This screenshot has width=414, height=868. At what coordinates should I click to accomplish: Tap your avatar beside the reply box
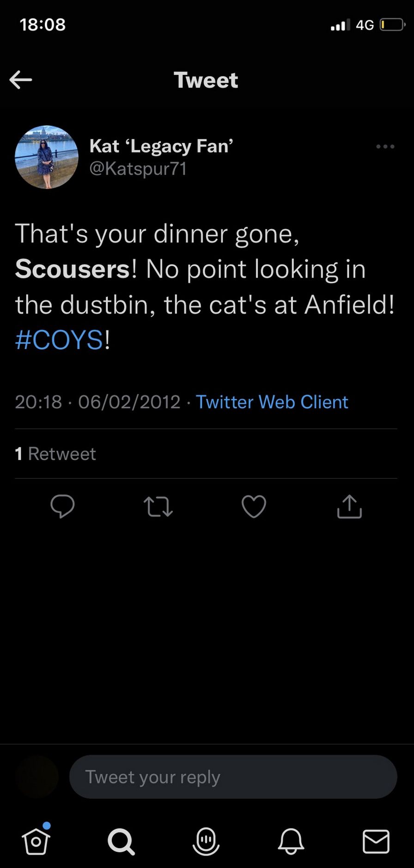click(x=37, y=777)
